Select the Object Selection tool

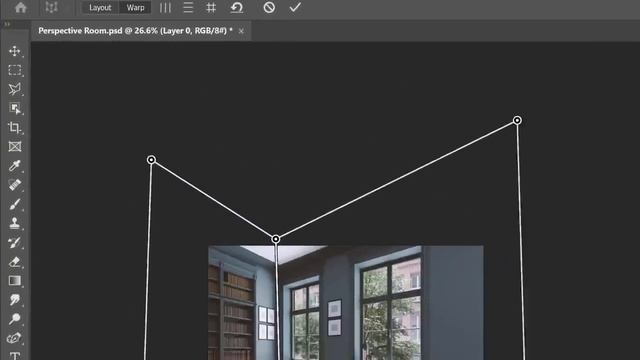click(15, 109)
